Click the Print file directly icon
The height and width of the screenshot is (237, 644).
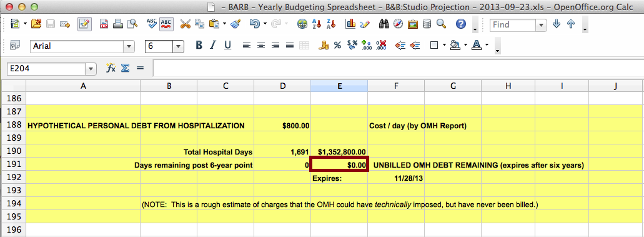[118, 24]
